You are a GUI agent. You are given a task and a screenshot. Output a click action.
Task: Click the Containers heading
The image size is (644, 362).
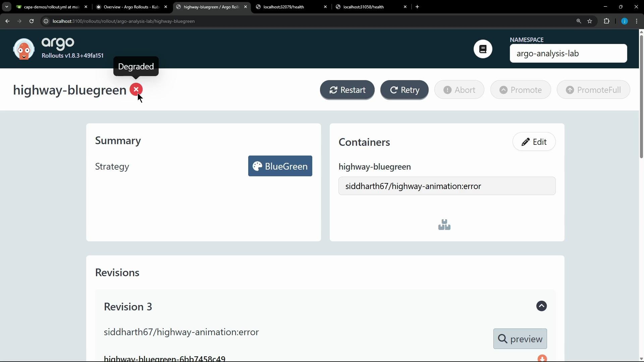(364, 142)
